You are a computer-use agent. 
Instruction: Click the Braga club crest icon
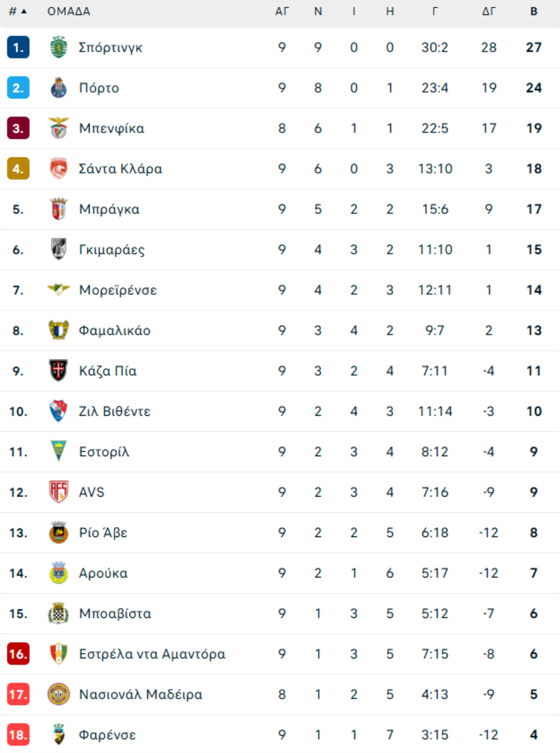(x=58, y=209)
